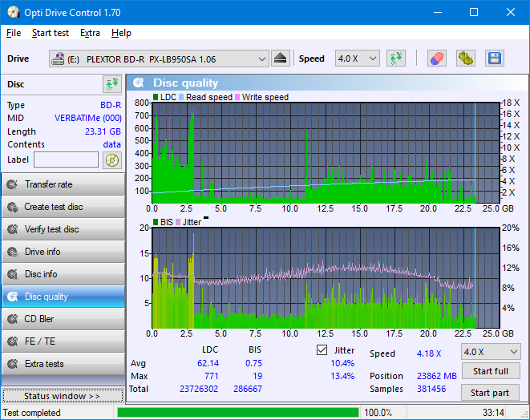Switch to FE / TE test
Screen dimensions: 530x420
click(63, 341)
